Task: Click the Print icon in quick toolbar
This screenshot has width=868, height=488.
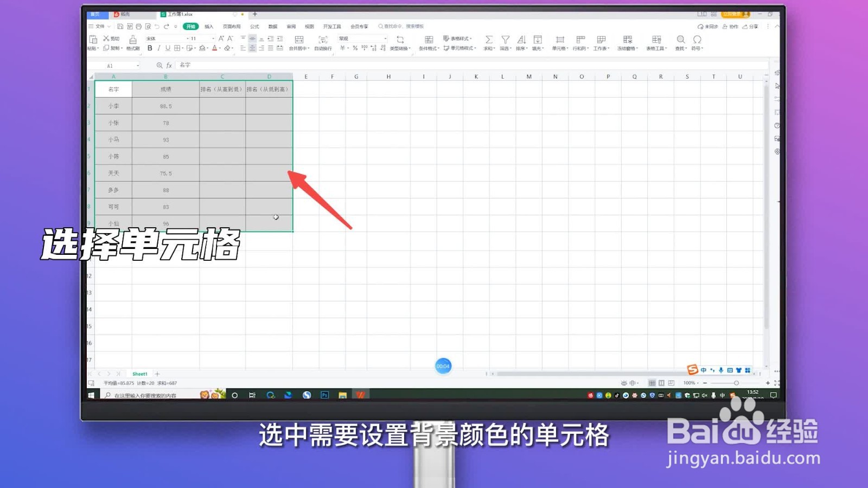Action: pos(138,27)
